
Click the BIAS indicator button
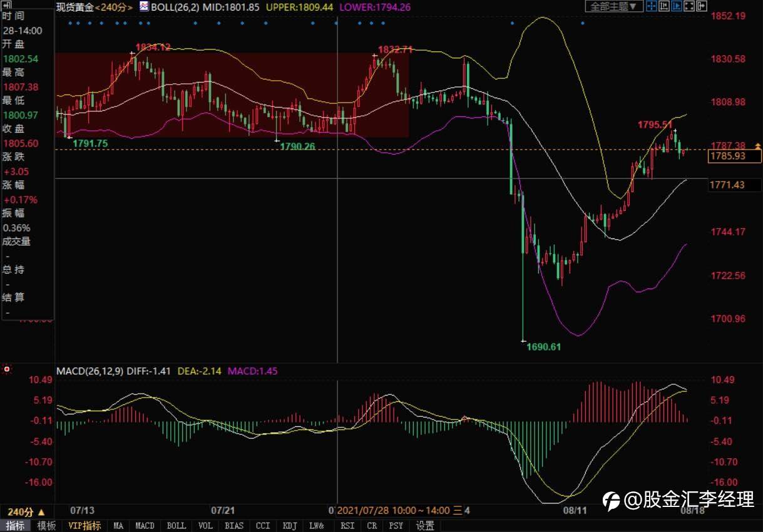[x=234, y=526]
